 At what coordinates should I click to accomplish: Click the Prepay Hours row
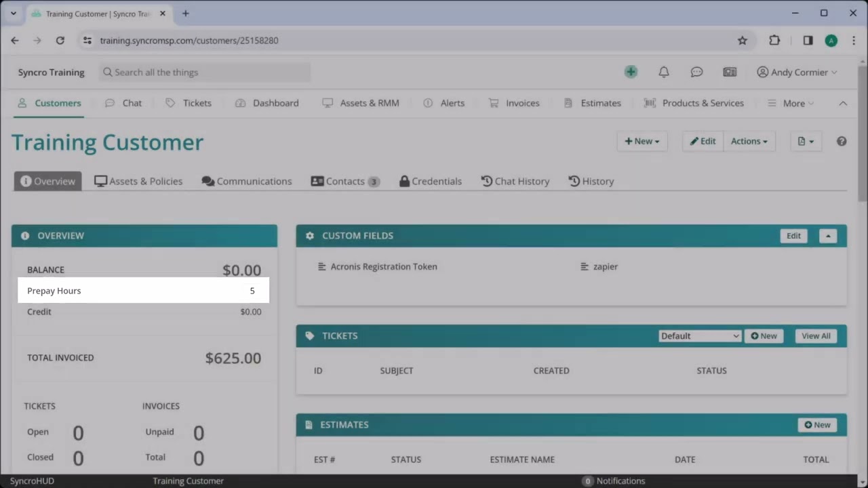tap(144, 290)
